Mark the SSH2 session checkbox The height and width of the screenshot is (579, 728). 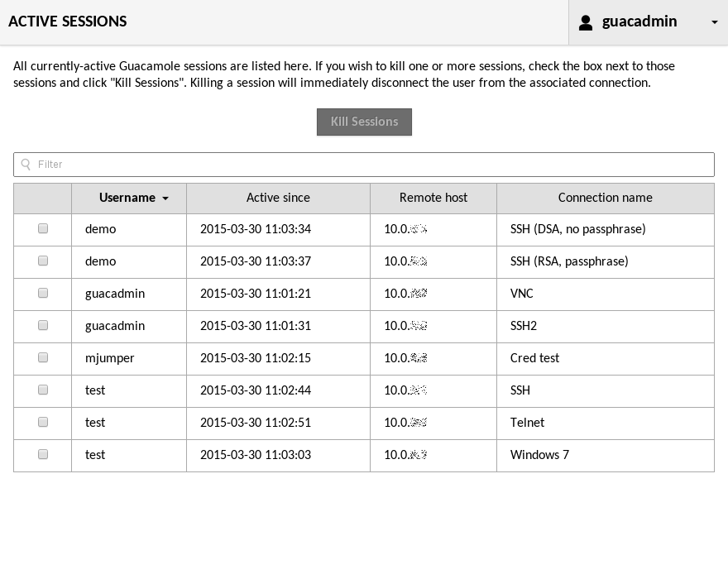43,326
